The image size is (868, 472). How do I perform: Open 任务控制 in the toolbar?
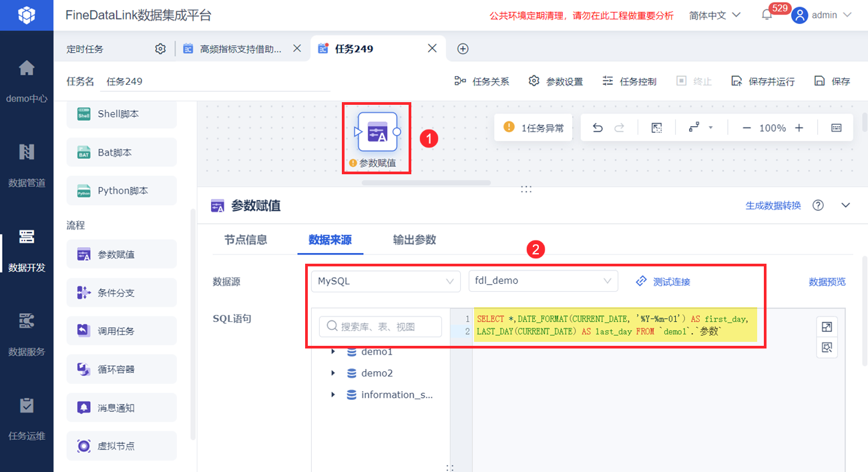pos(629,81)
